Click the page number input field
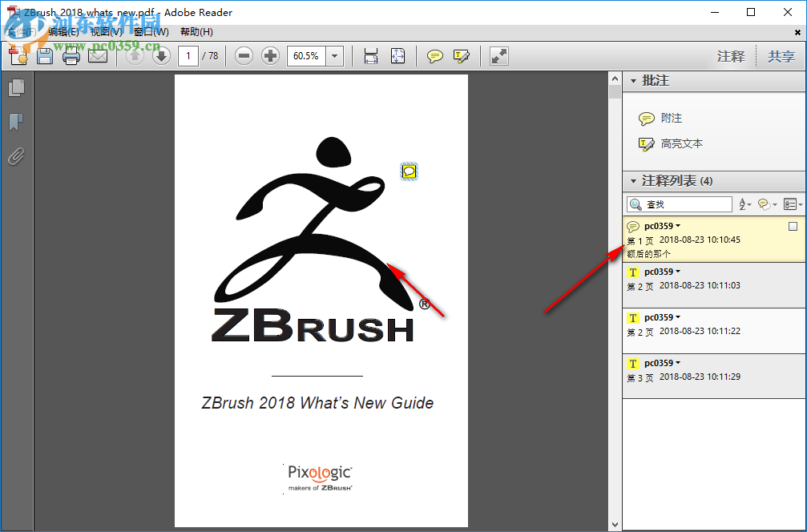Viewport: 807px width, 532px height. [188, 55]
